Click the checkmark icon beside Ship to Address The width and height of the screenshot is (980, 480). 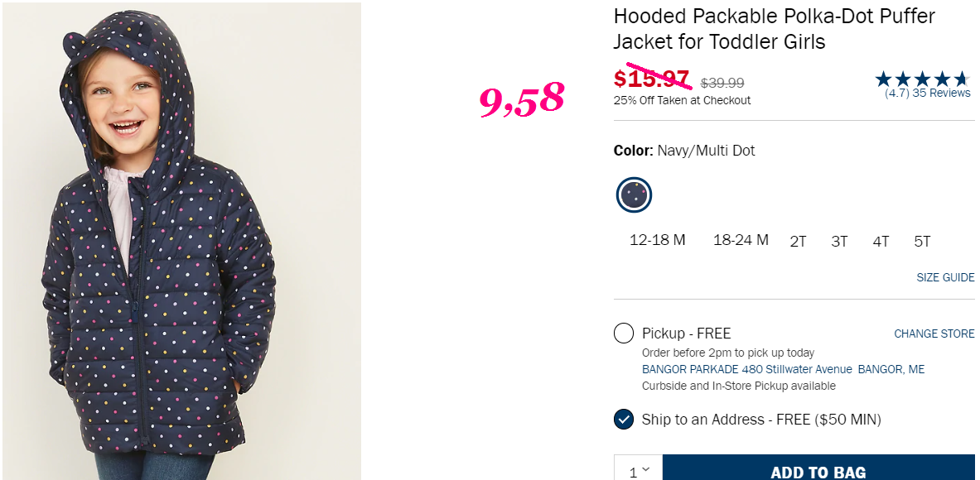[624, 420]
